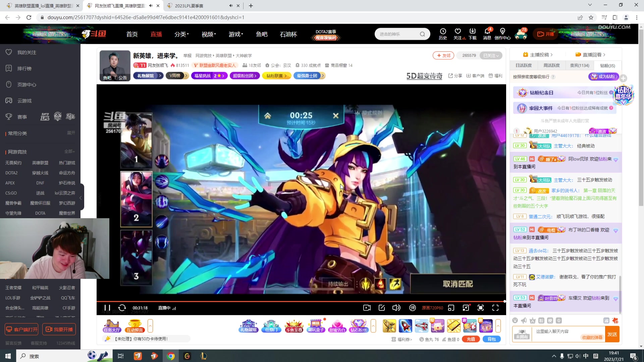Open the 任务大厅 task hall icon
The image size is (644, 362).
[112, 326]
